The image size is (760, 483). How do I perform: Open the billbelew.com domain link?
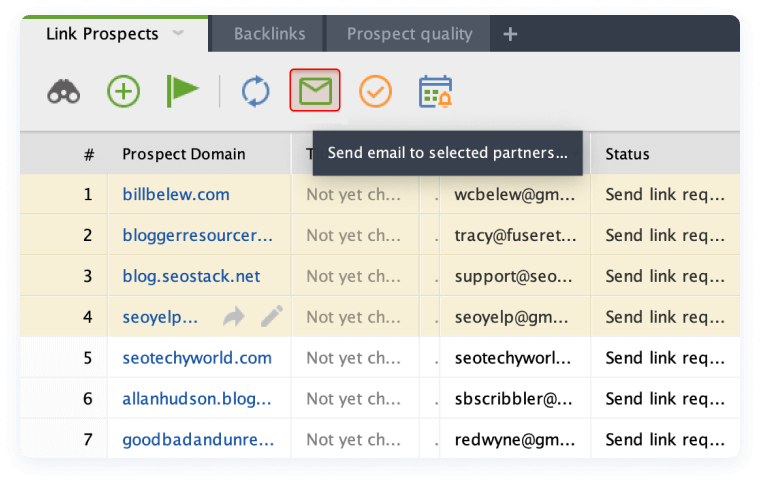pos(176,194)
